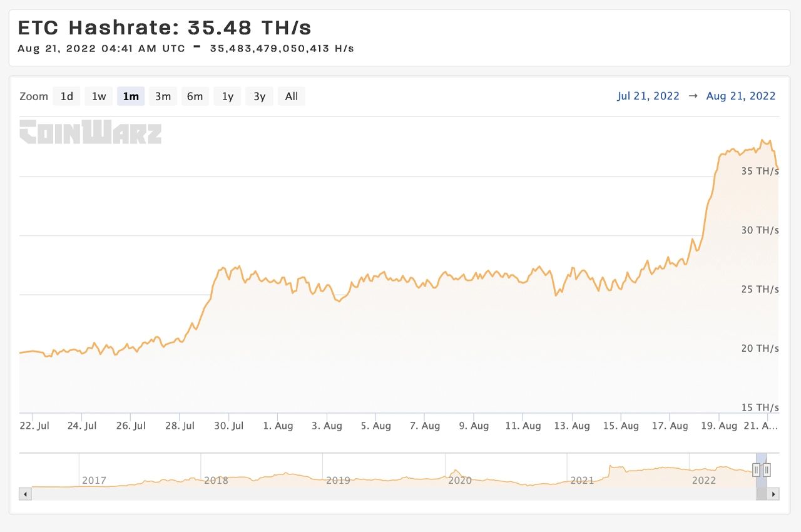Image resolution: width=801 pixels, height=532 pixels.
Task: Click the navigator's left scroll arrow
Action: (25, 494)
